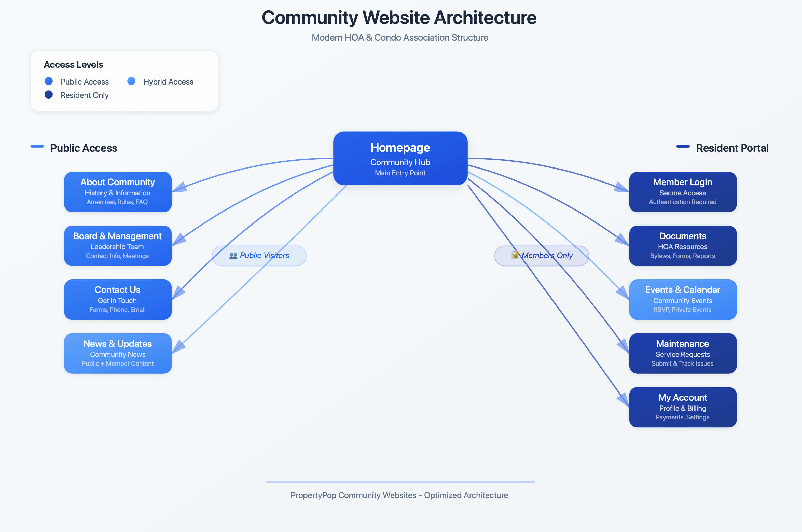Click the Maintenance Service Requests node

pyautogui.click(x=683, y=353)
